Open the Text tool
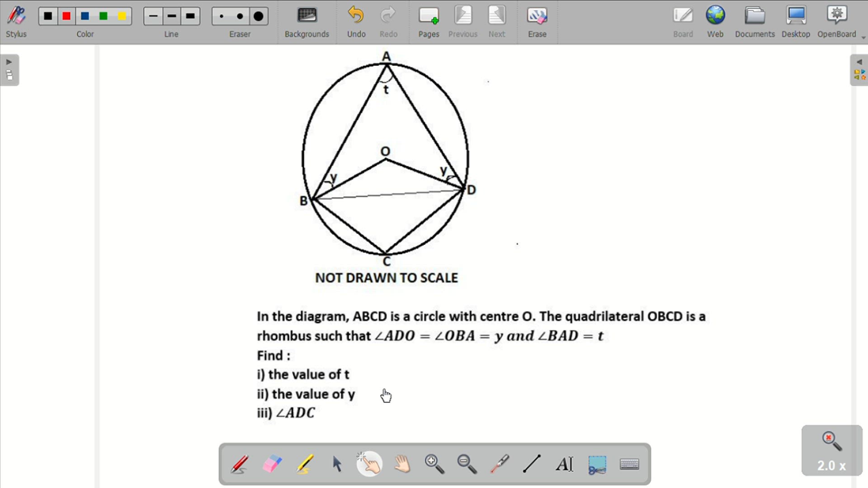 click(x=565, y=464)
